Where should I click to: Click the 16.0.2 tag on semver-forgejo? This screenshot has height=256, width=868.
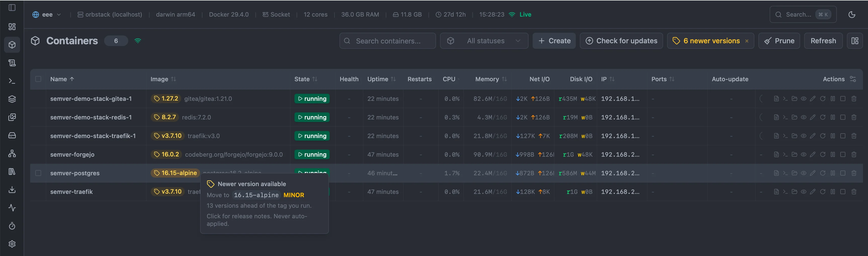(166, 155)
